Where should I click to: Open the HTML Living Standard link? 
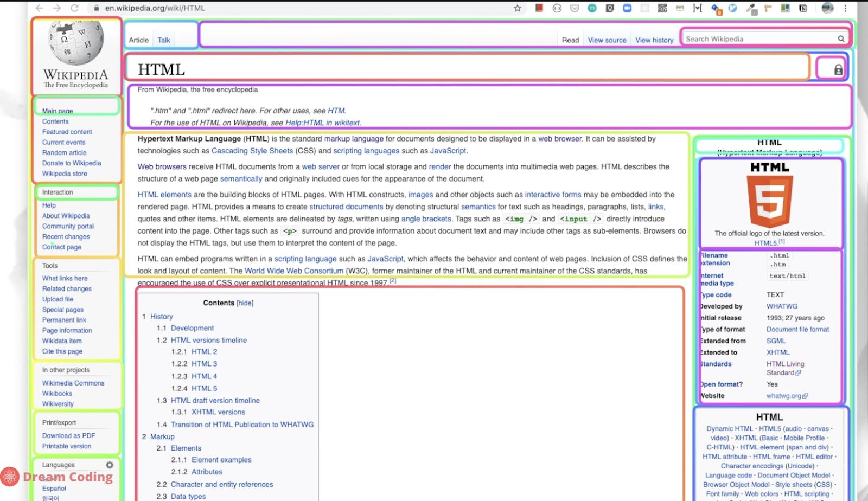coord(785,368)
